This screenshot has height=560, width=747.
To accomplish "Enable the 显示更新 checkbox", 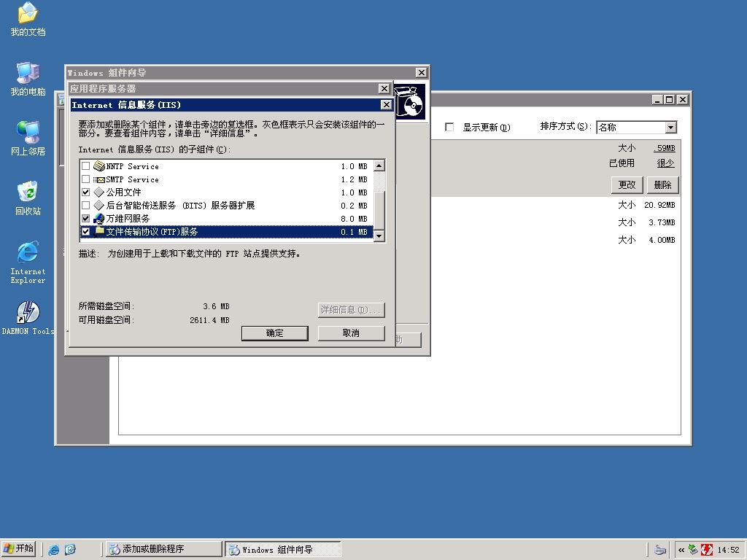I will click(x=449, y=127).
